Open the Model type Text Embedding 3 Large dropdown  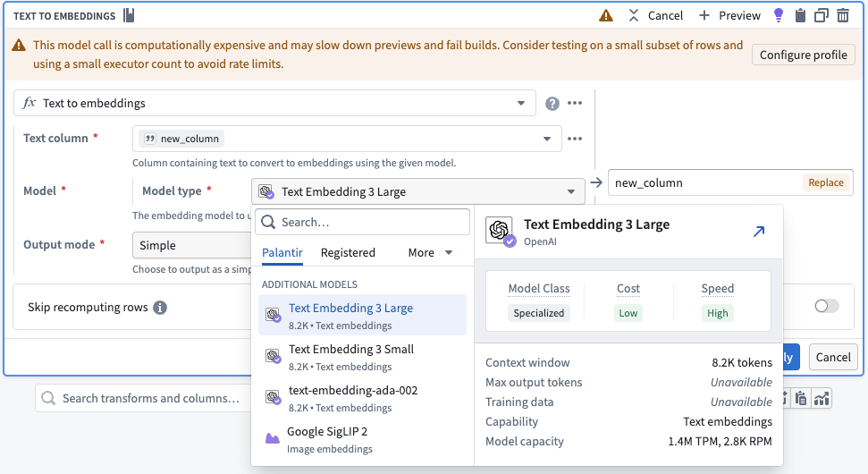pyautogui.click(x=418, y=191)
